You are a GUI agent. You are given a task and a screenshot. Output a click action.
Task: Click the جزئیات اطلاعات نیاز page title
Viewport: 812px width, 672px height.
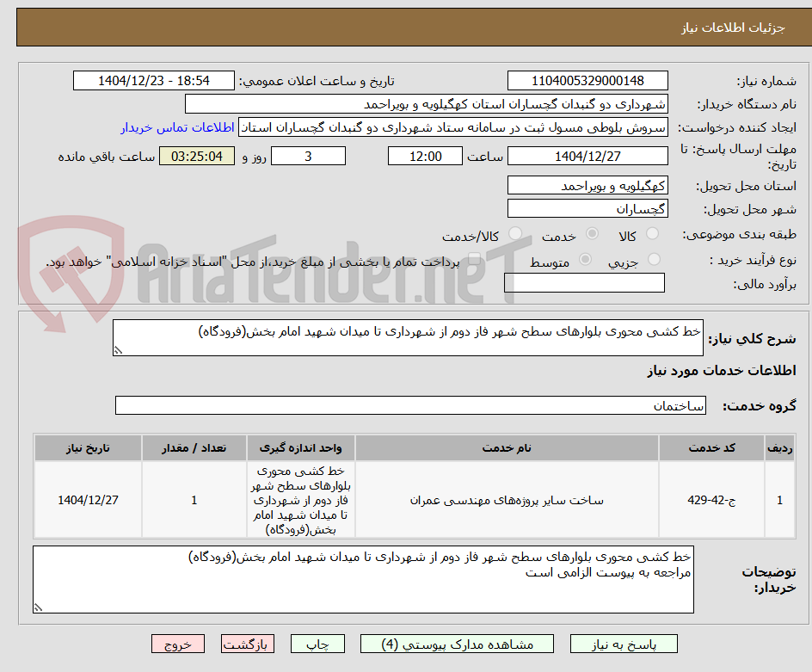pos(733,28)
